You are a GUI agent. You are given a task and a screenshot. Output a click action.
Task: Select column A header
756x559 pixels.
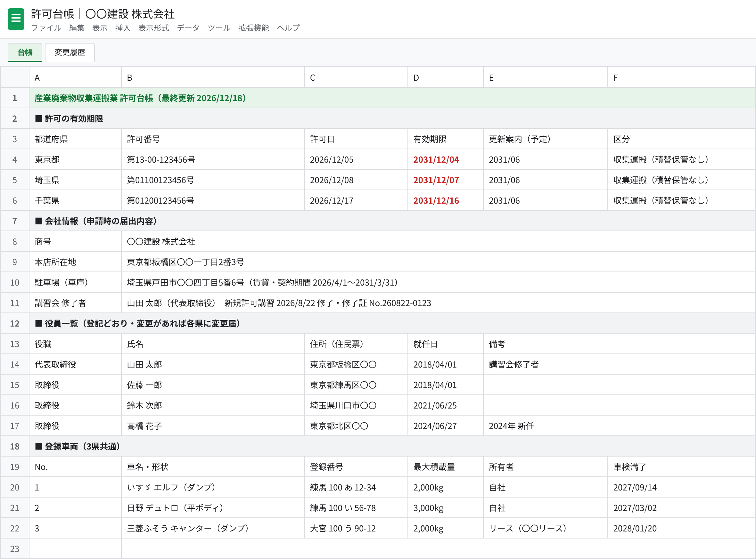pyautogui.click(x=75, y=77)
